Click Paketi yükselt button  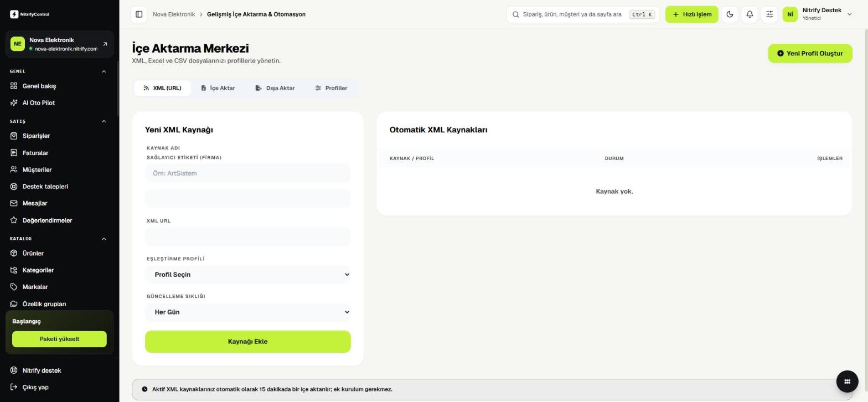pos(59,339)
